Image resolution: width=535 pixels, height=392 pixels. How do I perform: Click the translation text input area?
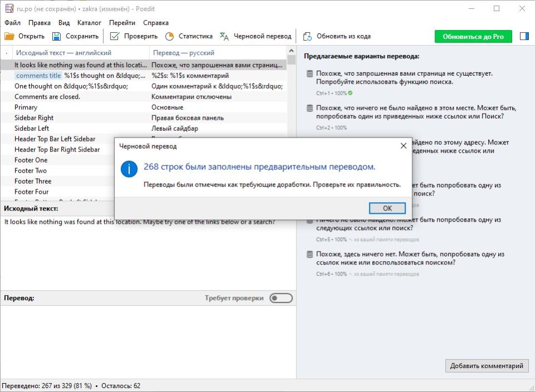click(148, 340)
